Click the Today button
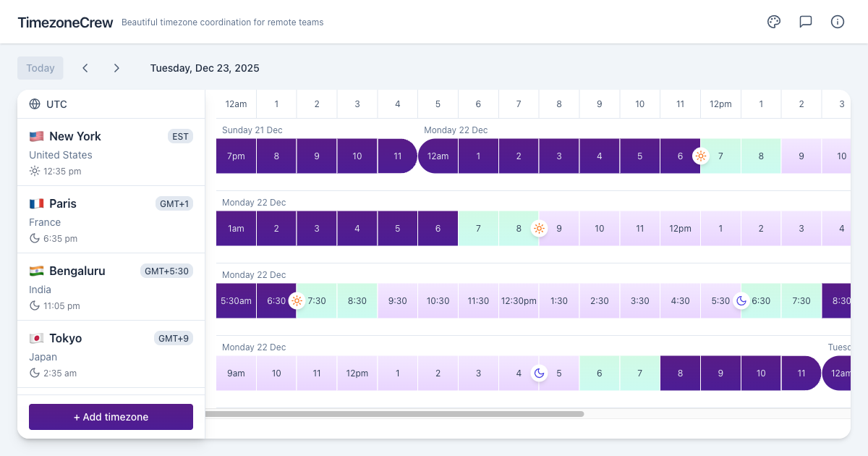The image size is (868, 456). [41, 68]
